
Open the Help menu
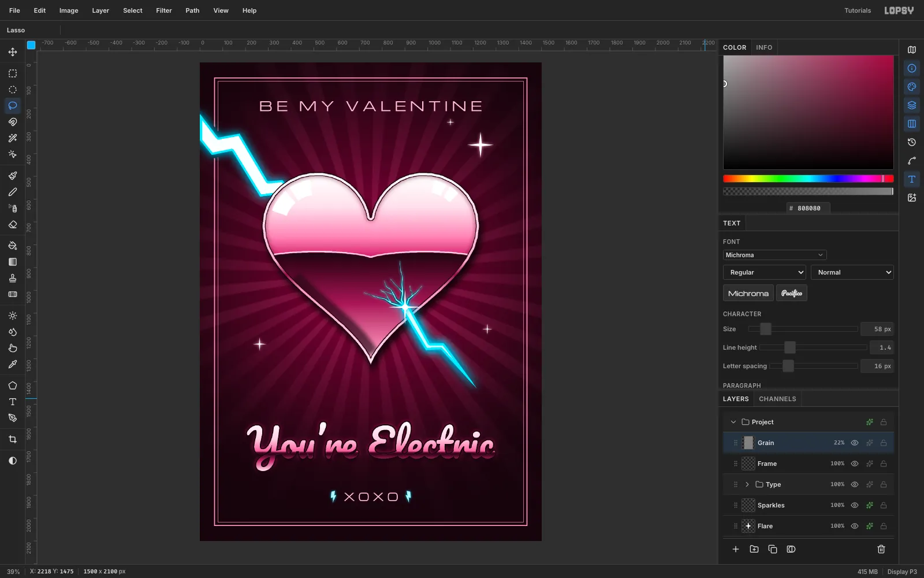pyautogui.click(x=249, y=10)
